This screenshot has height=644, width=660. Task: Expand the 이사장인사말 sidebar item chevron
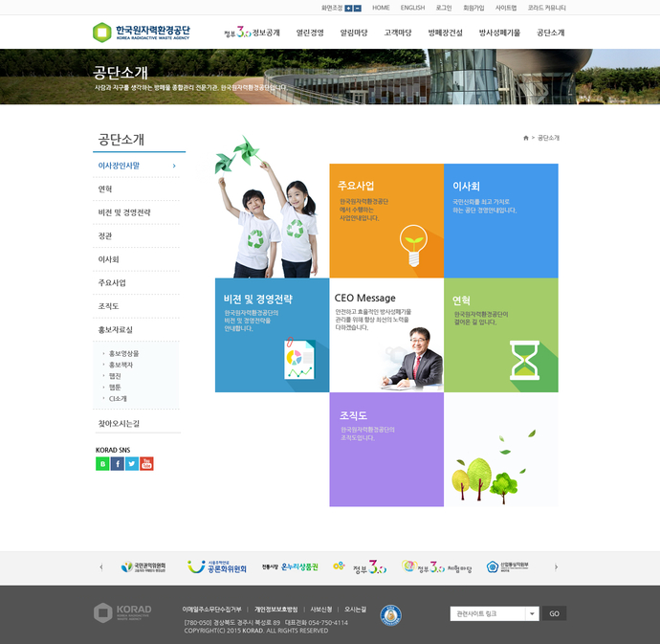(x=174, y=166)
